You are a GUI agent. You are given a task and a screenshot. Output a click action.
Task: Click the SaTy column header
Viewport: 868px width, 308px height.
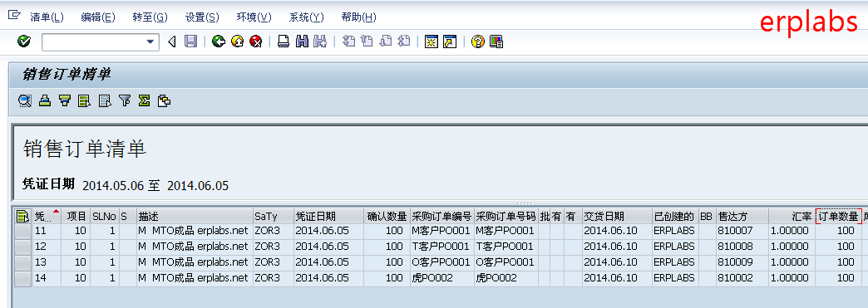pos(273,216)
